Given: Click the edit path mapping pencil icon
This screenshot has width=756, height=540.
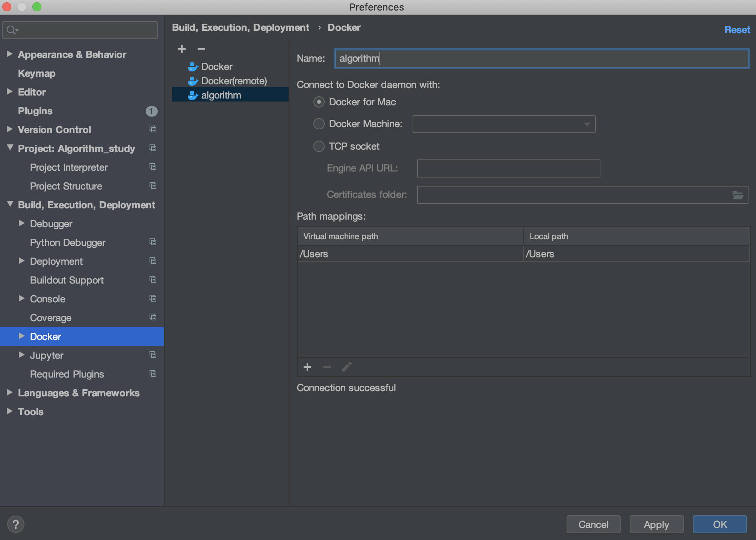Looking at the screenshot, I should [x=346, y=367].
